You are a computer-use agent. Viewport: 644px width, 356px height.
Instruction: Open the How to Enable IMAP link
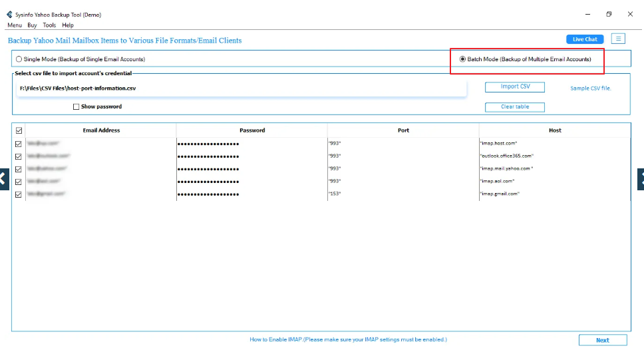pyautogui.click(x=349, y=339)
